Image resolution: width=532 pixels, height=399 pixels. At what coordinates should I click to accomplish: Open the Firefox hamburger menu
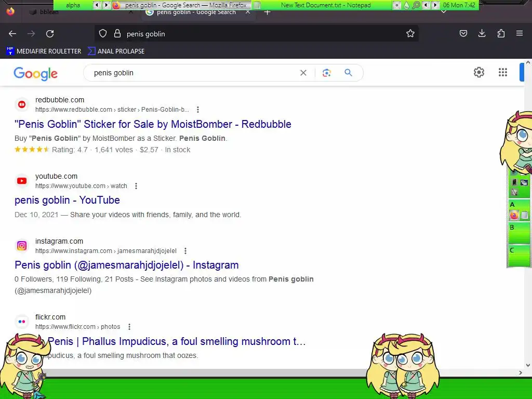point(520,33)
